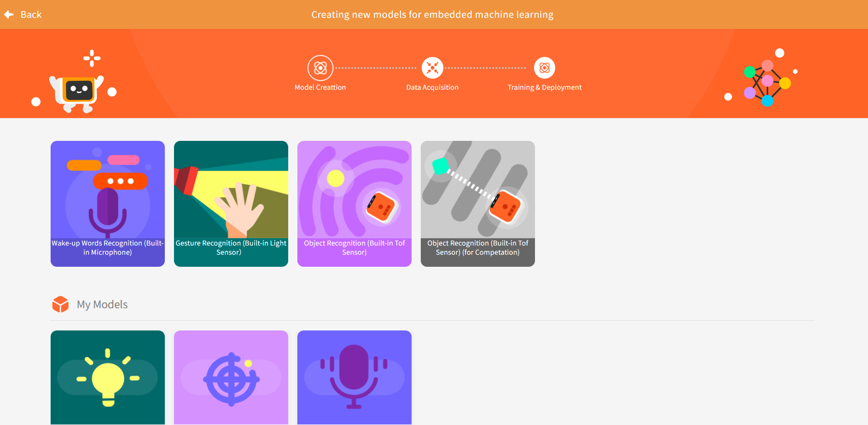Pick Object Recognition for Competition template
Screen dimensions: 868x425
tap(478, 203)
